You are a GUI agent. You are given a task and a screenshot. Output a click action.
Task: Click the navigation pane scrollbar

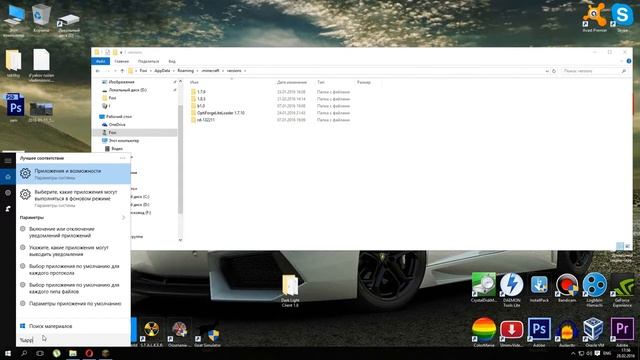180,160
